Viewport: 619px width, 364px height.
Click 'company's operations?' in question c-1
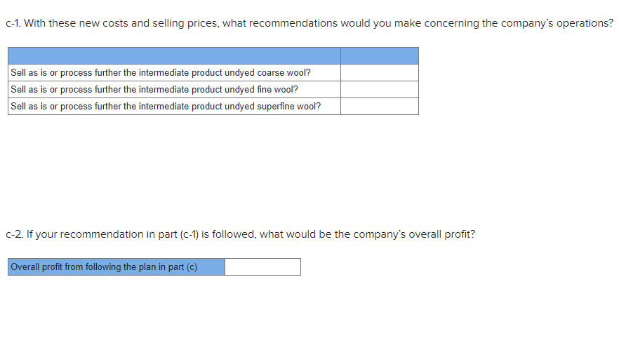[x=557, y=24]
